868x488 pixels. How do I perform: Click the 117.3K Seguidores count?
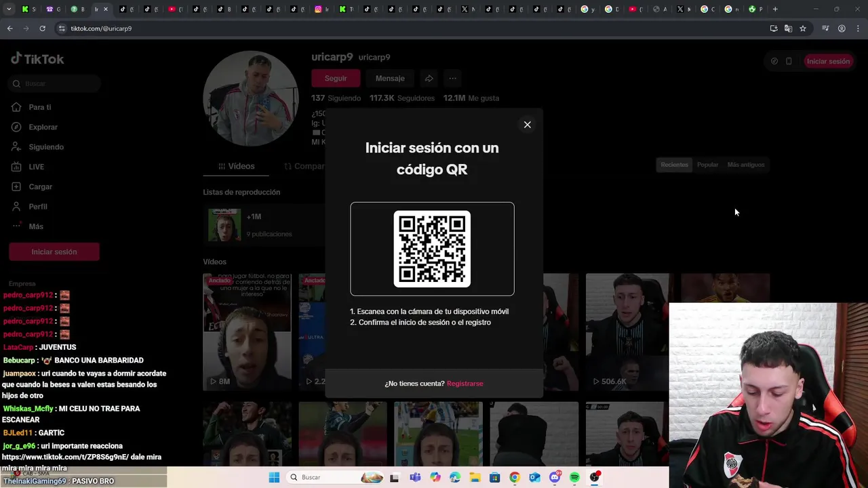402,98
